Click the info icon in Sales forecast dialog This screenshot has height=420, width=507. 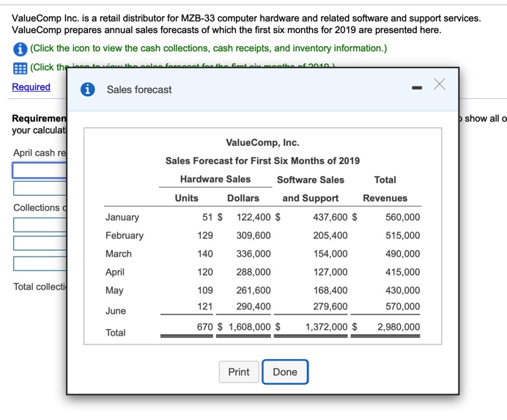(88, 89)
